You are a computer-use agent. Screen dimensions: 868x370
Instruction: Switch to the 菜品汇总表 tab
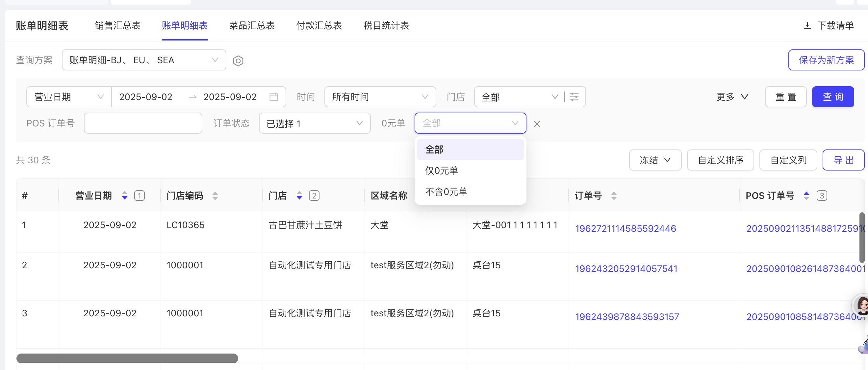point(252,26)
